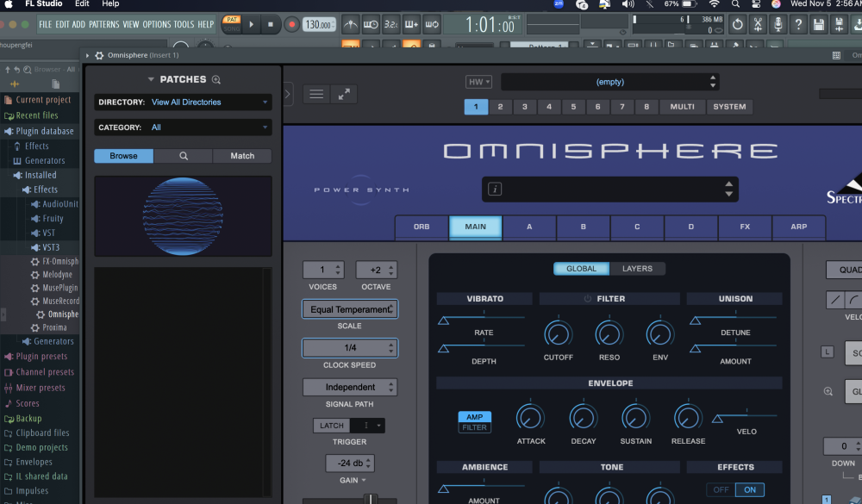Click the patch info 'i' icon
This screenshot has height=504, width=862.
coord(496,190)
